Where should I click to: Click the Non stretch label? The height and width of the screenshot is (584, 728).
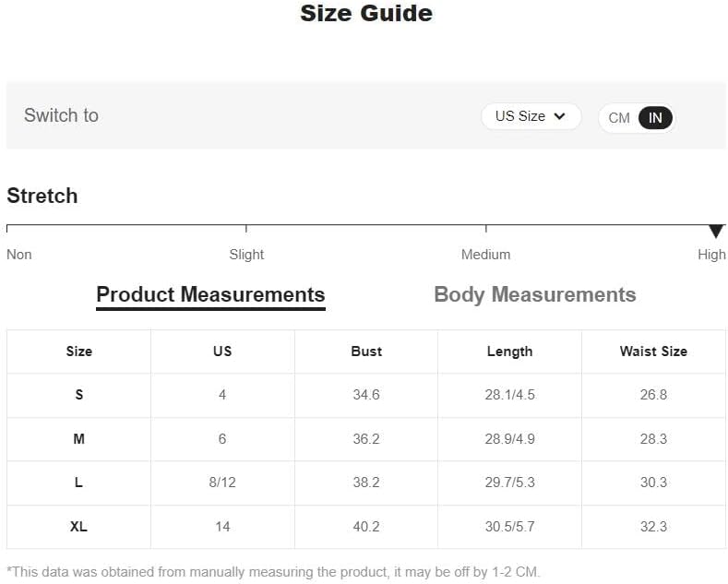(19, 255)
